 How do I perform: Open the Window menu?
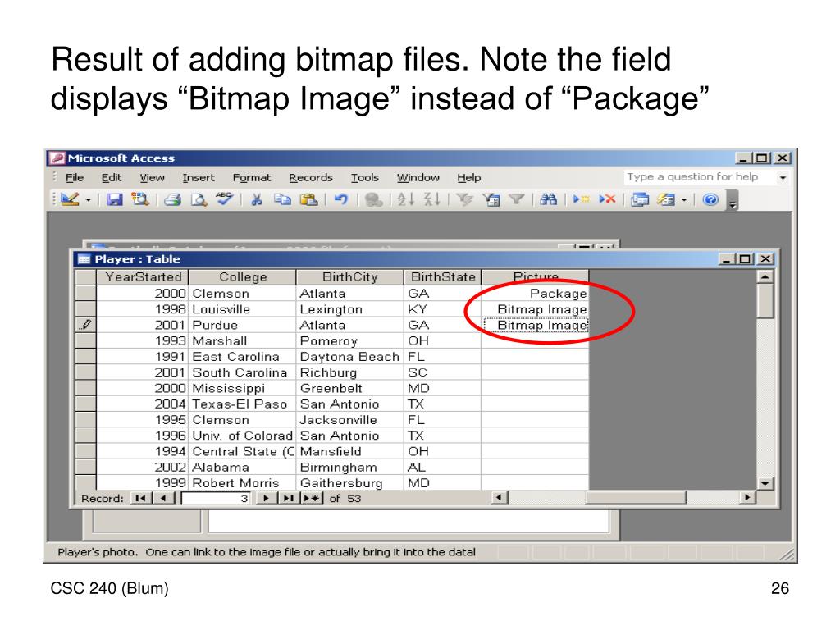(418, 177)
